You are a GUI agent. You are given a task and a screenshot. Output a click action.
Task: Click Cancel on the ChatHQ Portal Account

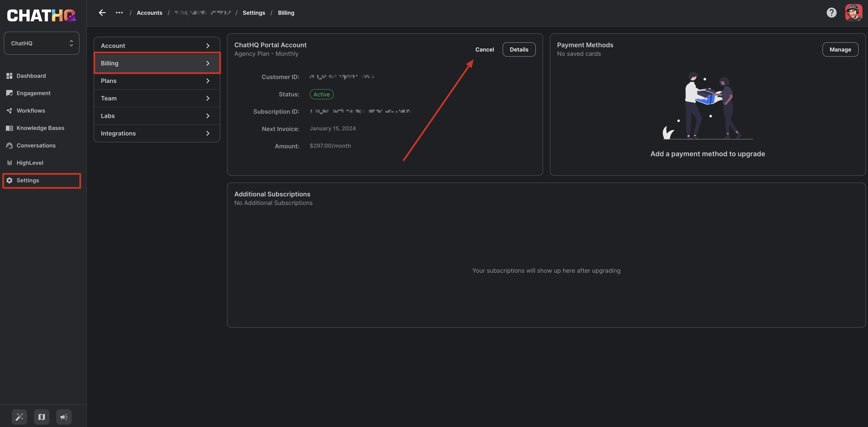tap(484, 50)
